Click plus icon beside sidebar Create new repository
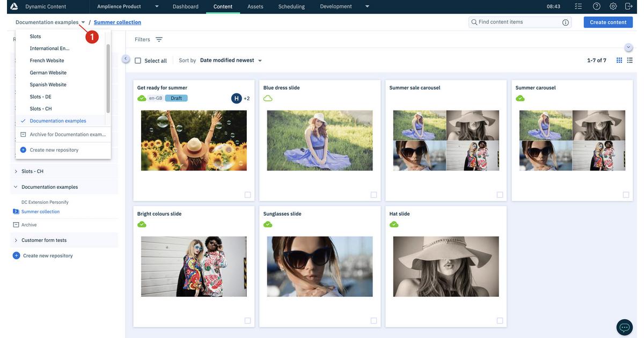 (x=16, y=256)
